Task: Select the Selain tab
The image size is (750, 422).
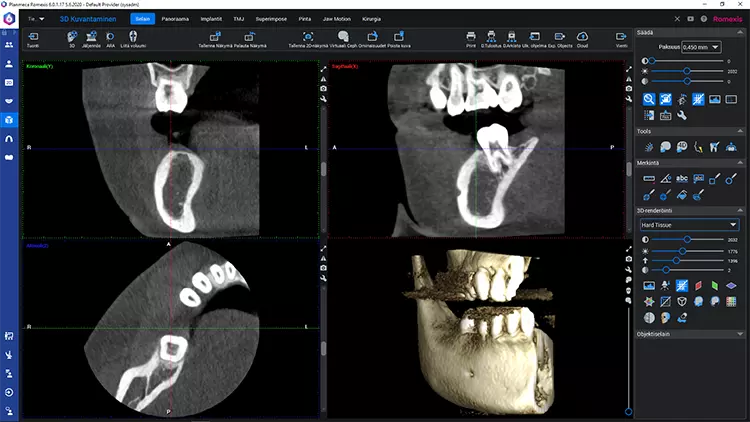Action: (143, 19)
